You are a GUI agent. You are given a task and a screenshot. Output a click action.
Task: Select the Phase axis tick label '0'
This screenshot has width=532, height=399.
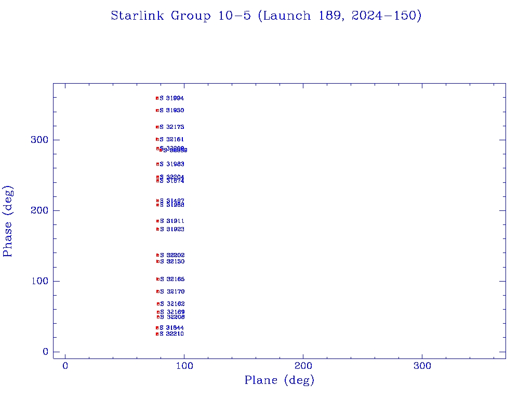46,352
